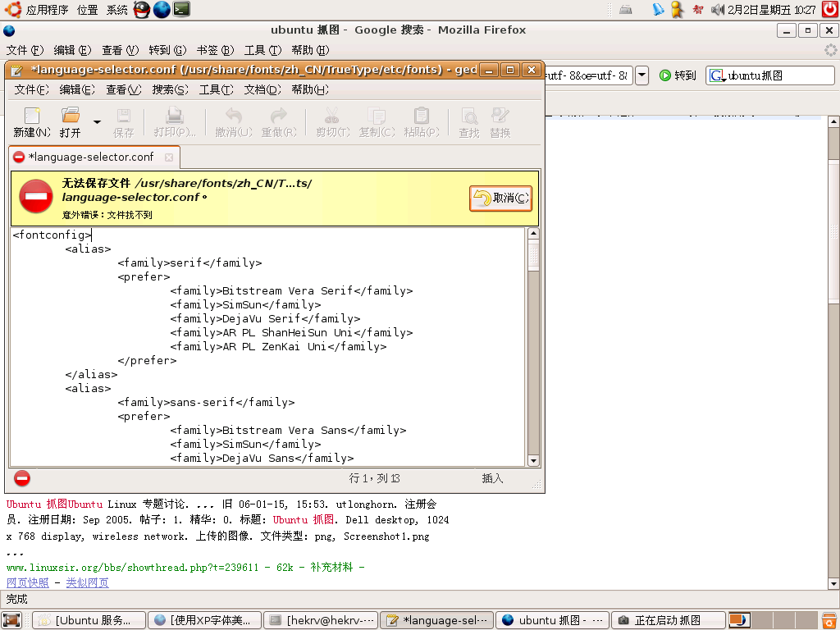Click the show desktop icon in bottom panel
Viewport: 840px width, 630px height.
11,620
